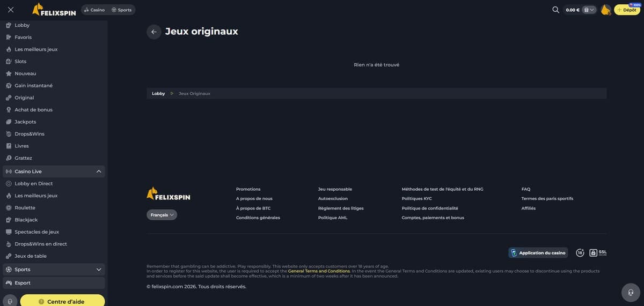Click the back arrow beside Jeux originaux

[x=154, y=32]
